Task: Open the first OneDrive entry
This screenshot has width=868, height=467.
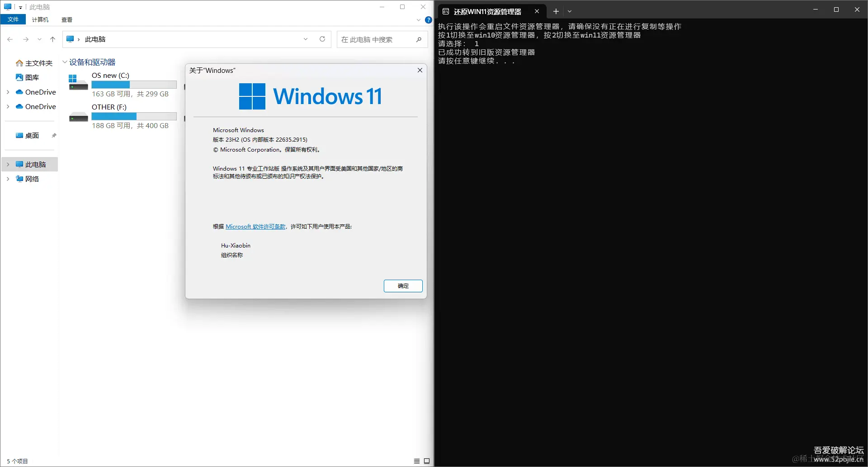Action: point(36,92)
